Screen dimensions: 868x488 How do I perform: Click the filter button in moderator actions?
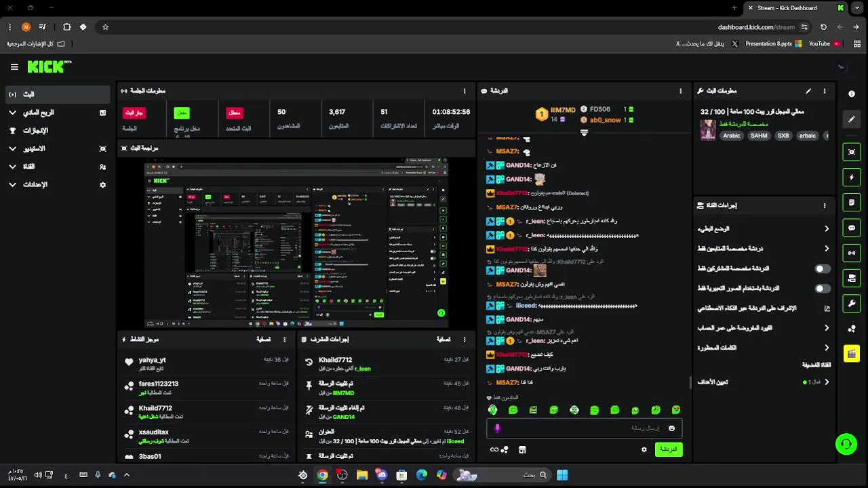[443, 340]
